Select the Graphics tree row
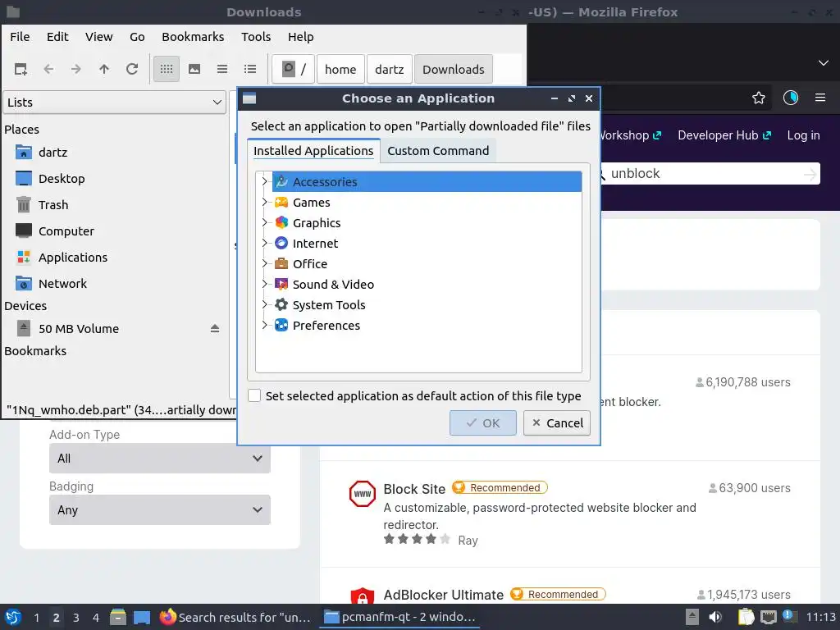The height and width of the screenshot is (630, 840). 427,223
